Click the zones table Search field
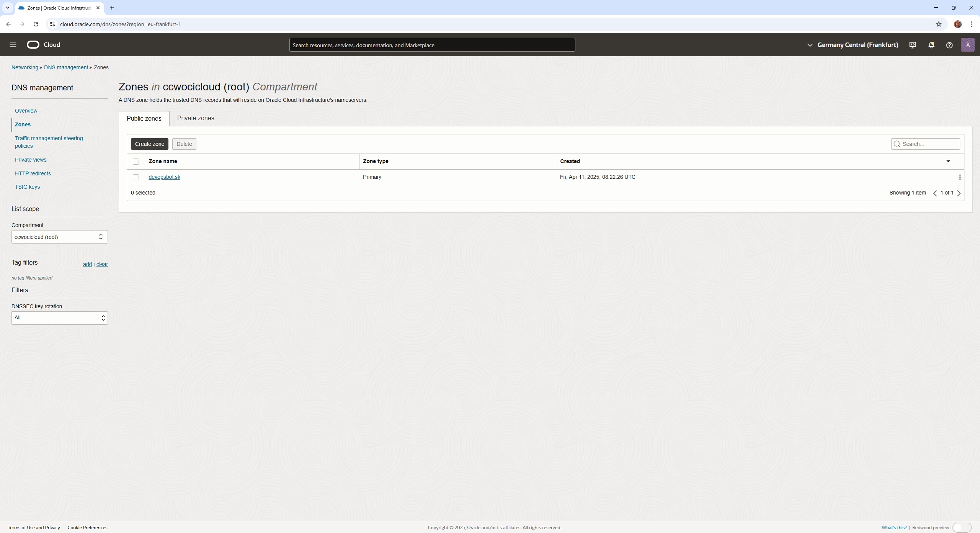This screenshot has width=980, height=533. (926, 144)
